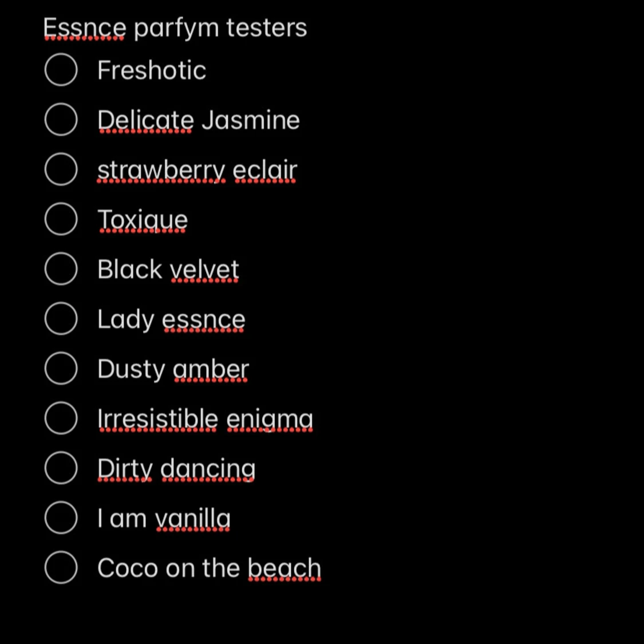Click the misspelled word Essnce in title
The image size is (644, 644).
click(x=85, y=28)
